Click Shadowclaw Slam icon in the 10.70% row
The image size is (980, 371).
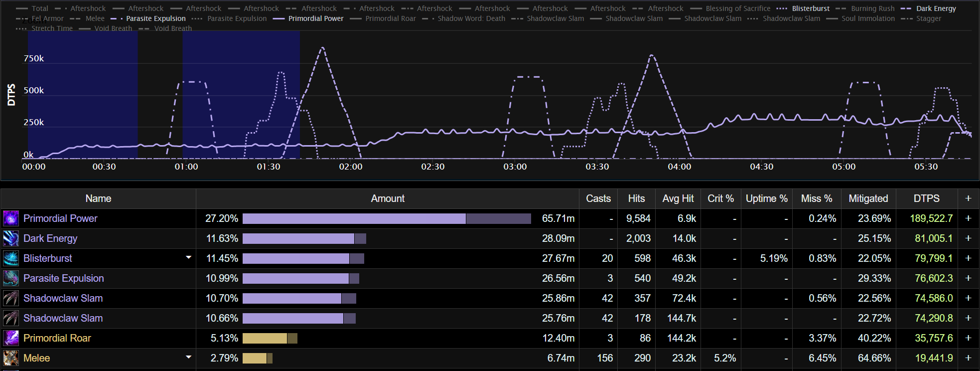click(11, 298)
